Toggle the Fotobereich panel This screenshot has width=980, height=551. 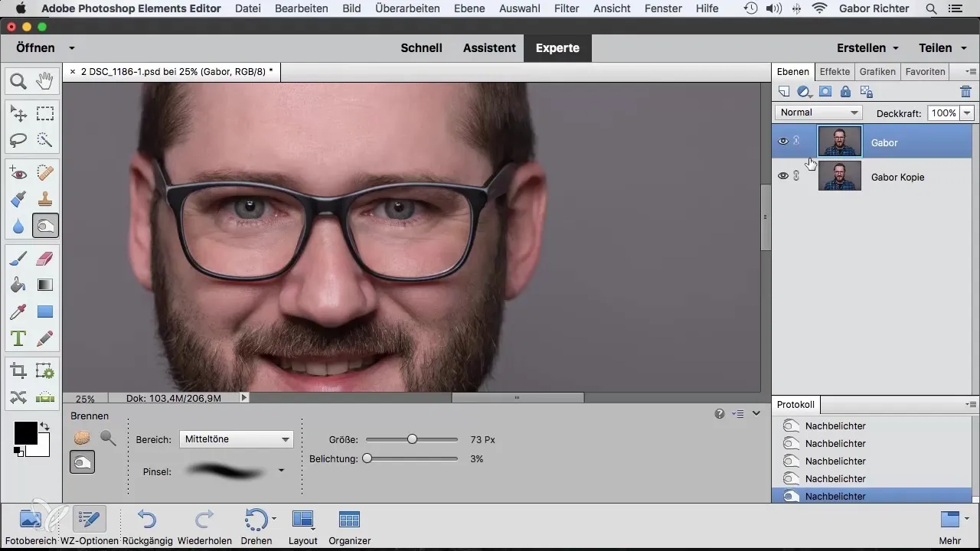click(x=30, y=527)
